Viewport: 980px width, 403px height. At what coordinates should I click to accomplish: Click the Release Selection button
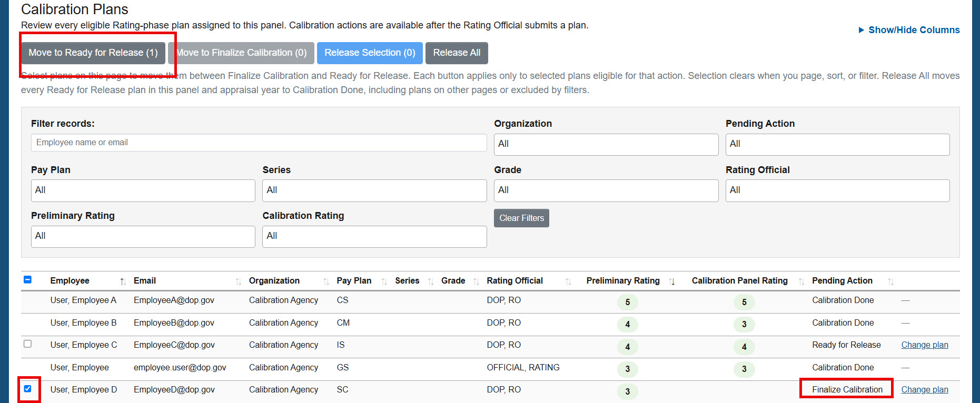pos(370,53)
